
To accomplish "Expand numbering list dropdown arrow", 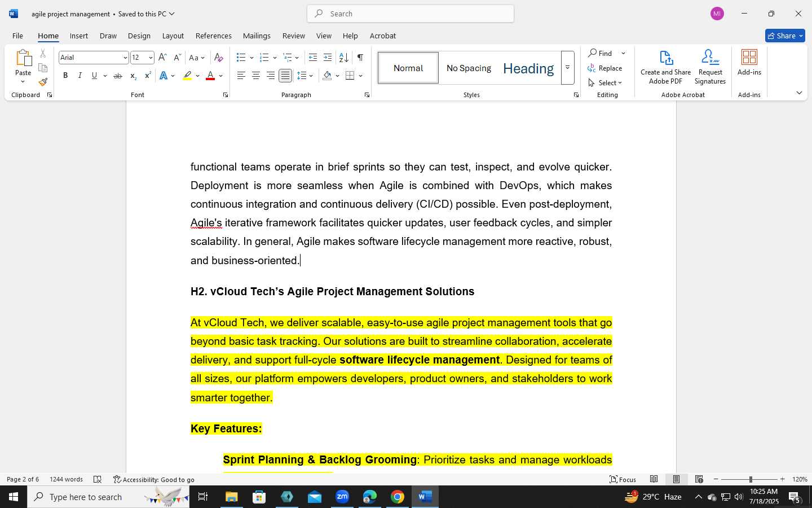I will pos(275,58).
